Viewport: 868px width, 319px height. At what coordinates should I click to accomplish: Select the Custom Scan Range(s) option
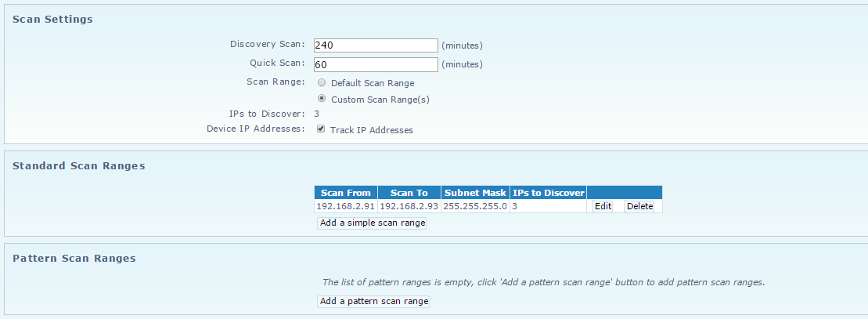pos(322,98)
